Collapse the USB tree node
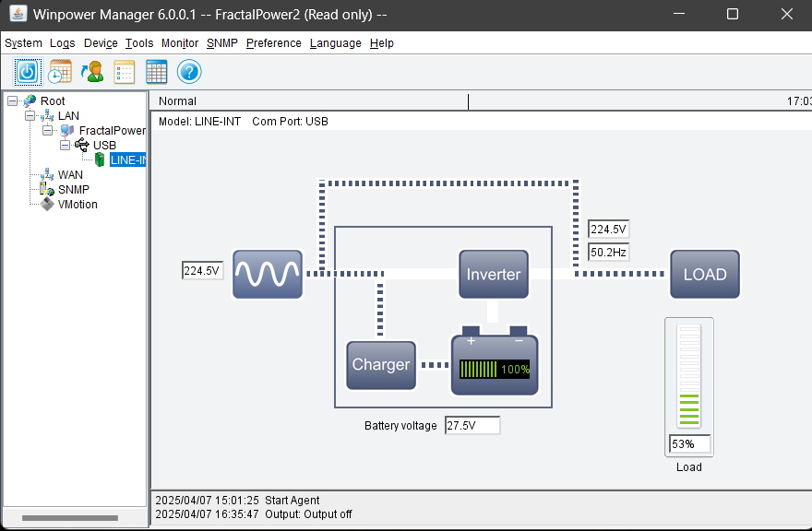 pyautogui.click(x=65, y=146)
